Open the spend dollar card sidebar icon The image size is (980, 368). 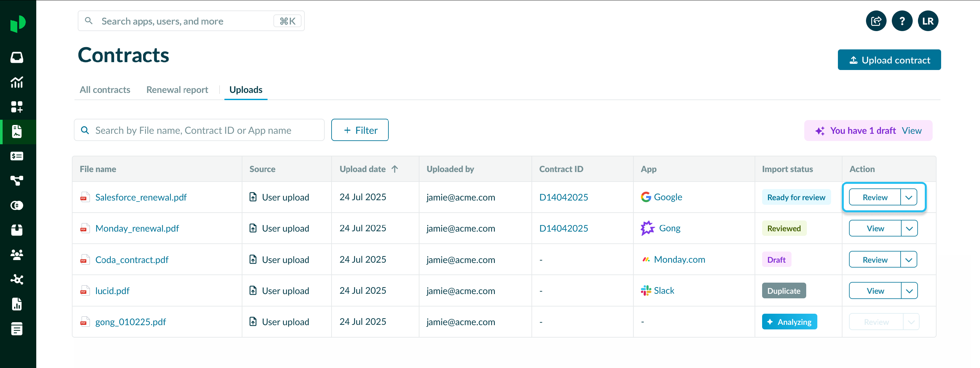[17, 156]
